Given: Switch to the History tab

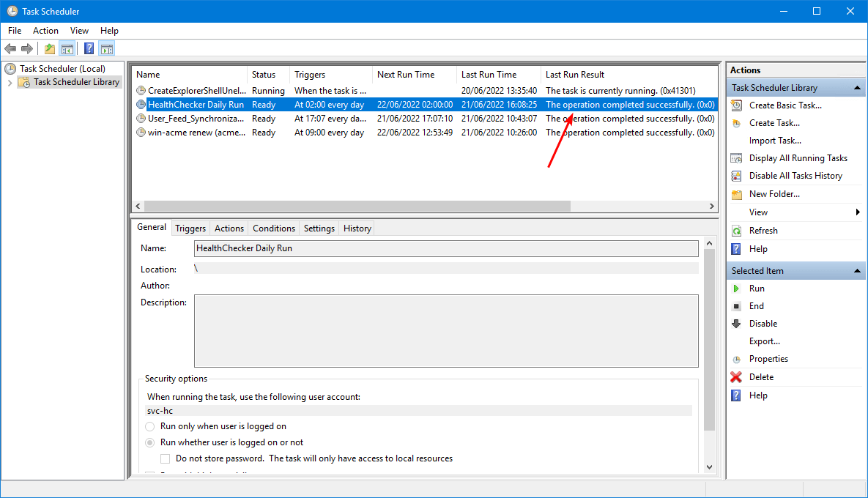Looking at the screenshot, I should point(357,228).
